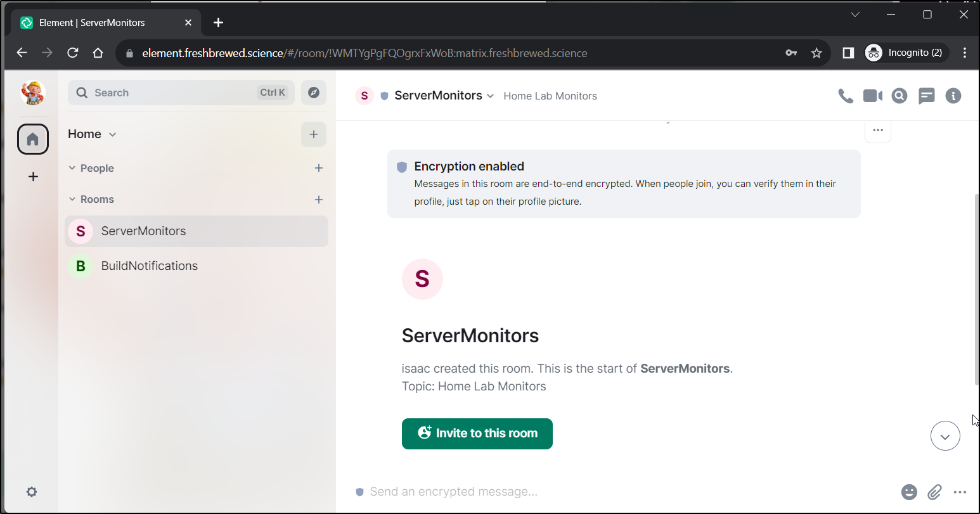Image resolution: width=980 pixels, height=514 pixels.
Task: Open the Incognito profile indicator
Action: tap(906, 53)
